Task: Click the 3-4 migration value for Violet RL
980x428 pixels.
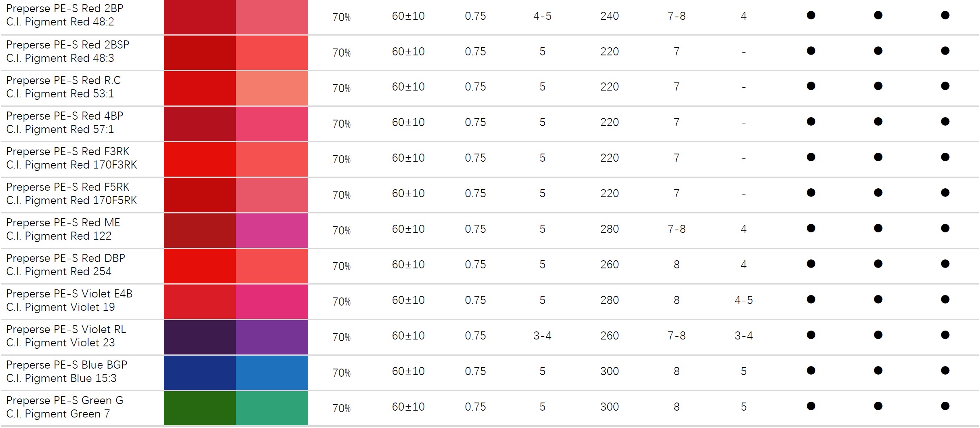Action: click(743, 336)
